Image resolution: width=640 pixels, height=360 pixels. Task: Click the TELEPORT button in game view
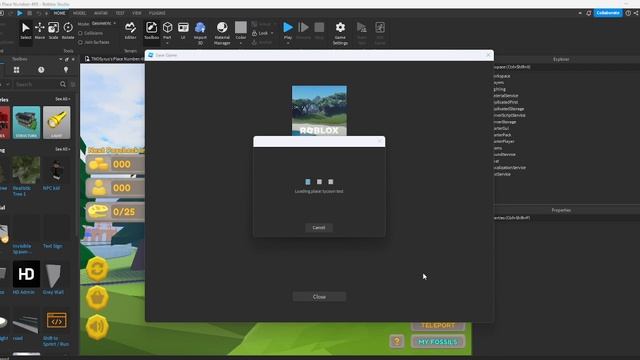click(x=438, y=326)
